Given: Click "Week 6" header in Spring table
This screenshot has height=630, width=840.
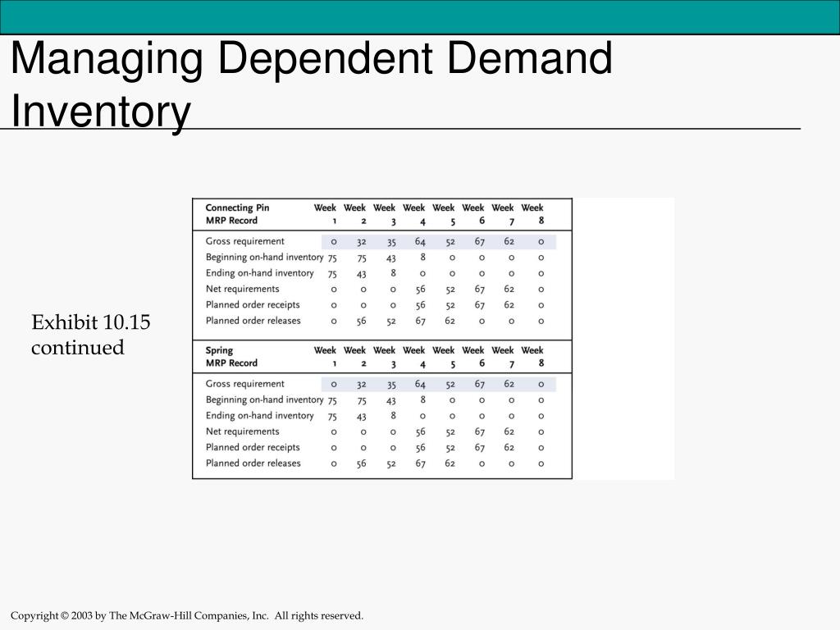Looking at the screenshot, I should [473, 356].
